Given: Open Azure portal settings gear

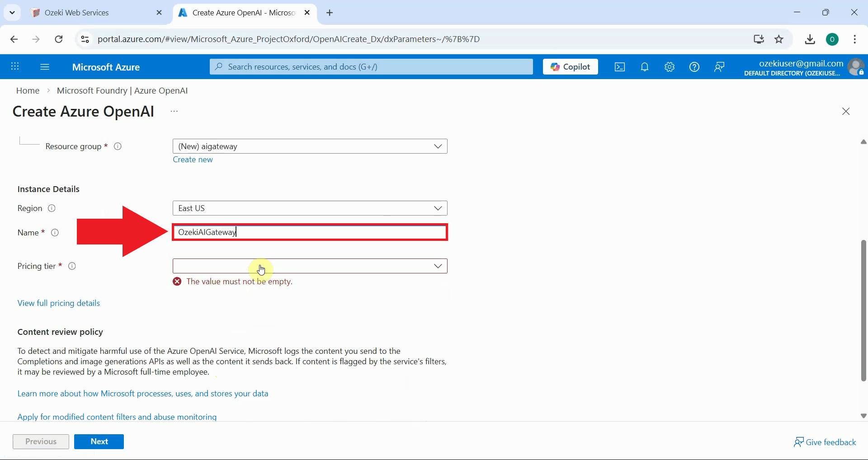Looking at the screenshot, I should pos(669,66).
